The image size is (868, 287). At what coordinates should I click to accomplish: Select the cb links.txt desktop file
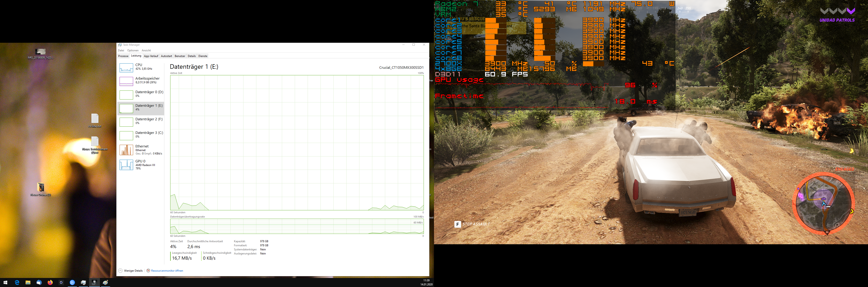click(x=95, y=121)
